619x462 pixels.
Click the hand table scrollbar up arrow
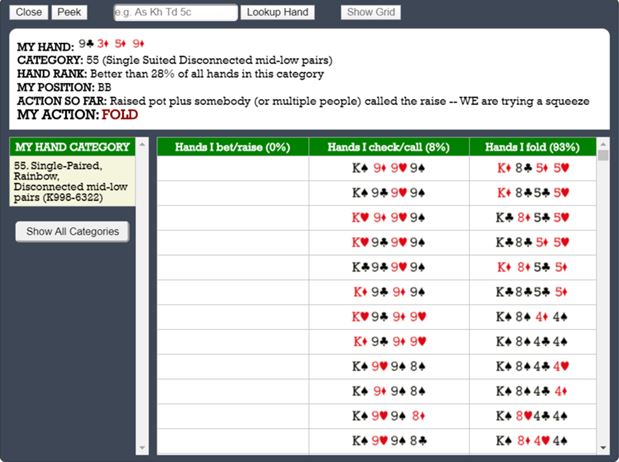(603, 143)
